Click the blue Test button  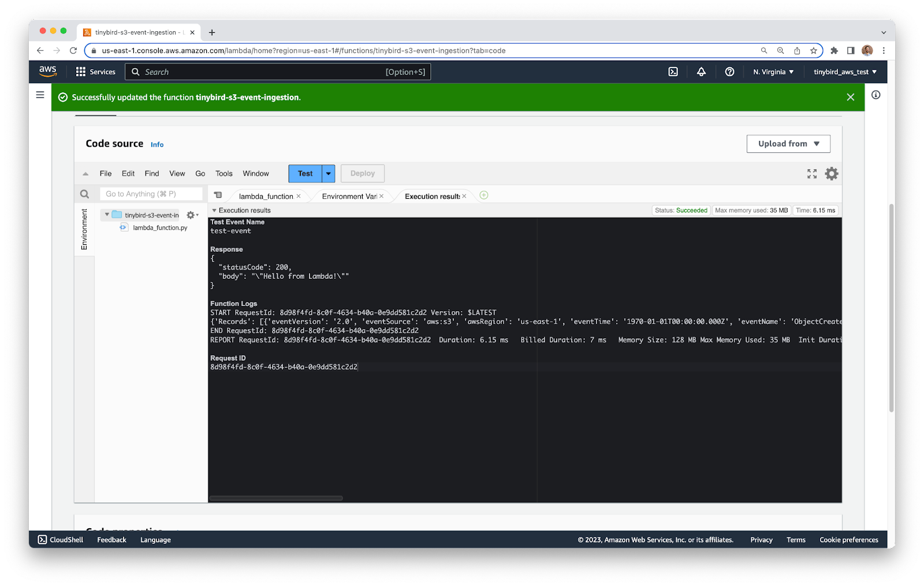point(305,174)
